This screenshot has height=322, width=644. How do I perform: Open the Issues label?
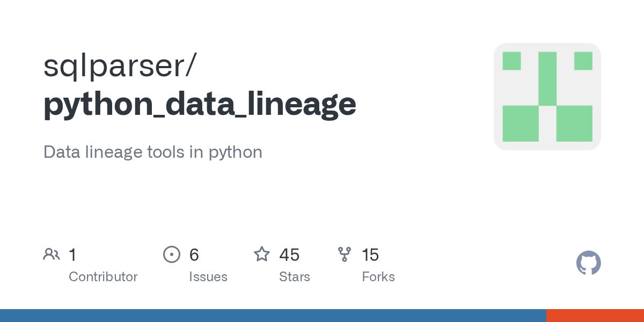pyautogui.click(x=208, y=277)
